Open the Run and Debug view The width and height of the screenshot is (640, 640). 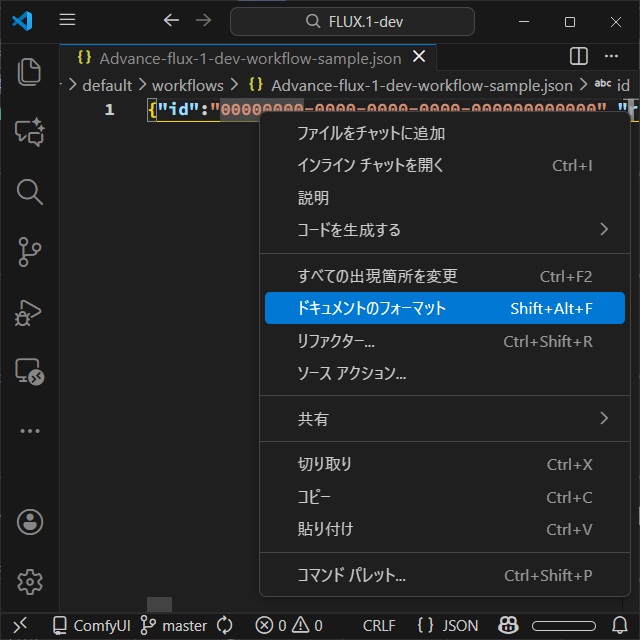[29, 312]
